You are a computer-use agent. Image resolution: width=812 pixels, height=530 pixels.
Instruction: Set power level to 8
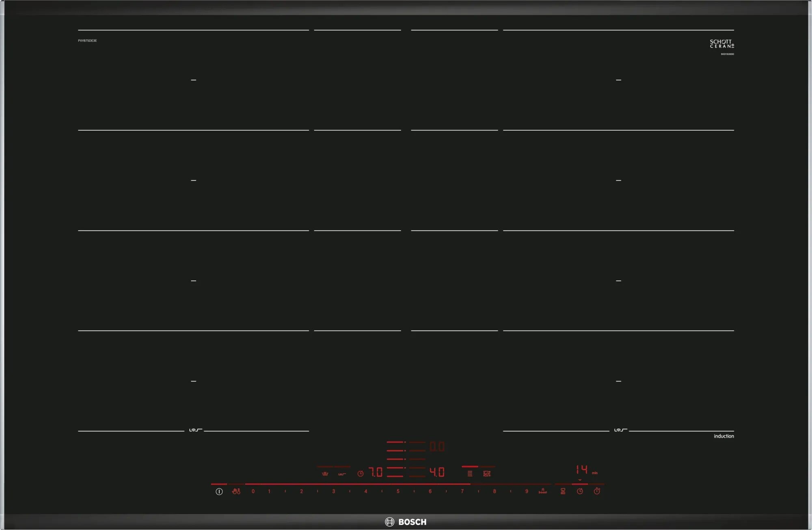(495, 491)
